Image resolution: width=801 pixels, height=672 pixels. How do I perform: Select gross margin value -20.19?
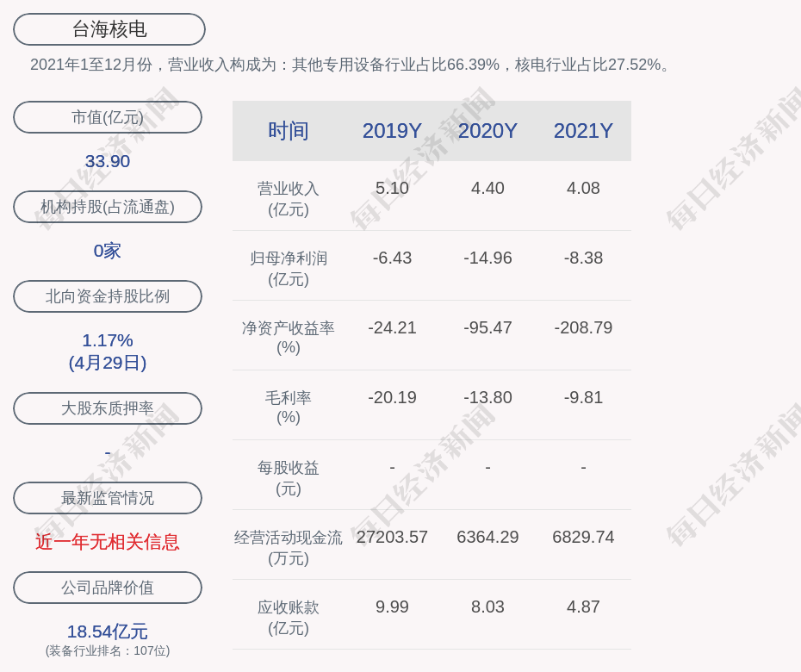[x=392, y=397]
